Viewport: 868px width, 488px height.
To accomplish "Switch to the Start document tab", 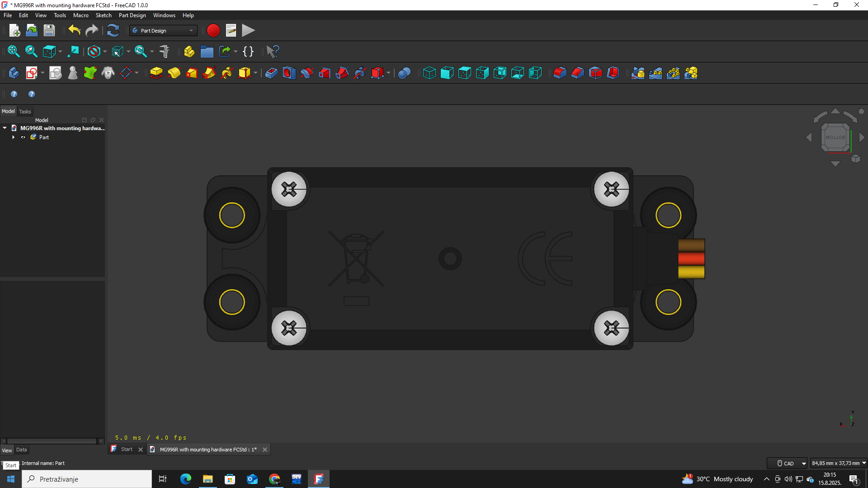I will pos(127,450).
